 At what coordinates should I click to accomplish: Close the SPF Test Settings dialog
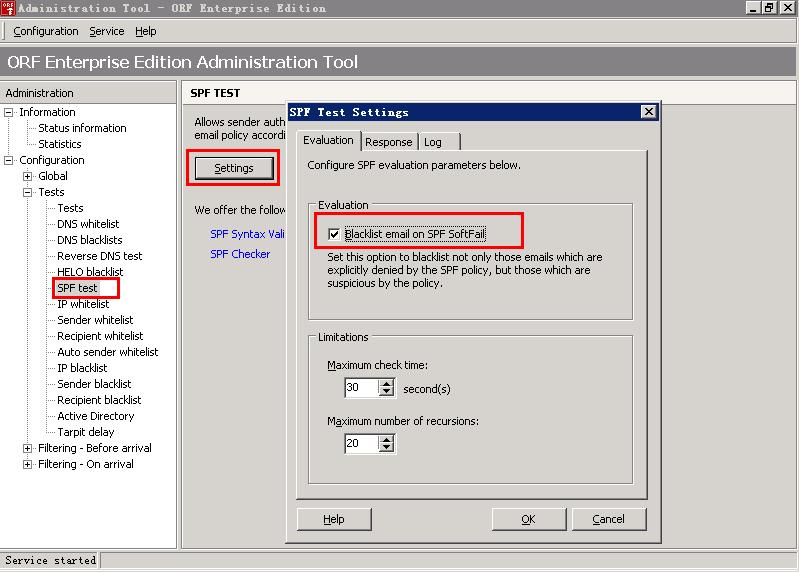tap(648, 112)
